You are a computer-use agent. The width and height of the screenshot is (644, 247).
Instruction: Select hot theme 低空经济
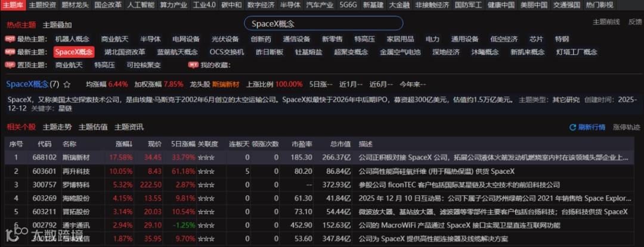pos(504,39)
